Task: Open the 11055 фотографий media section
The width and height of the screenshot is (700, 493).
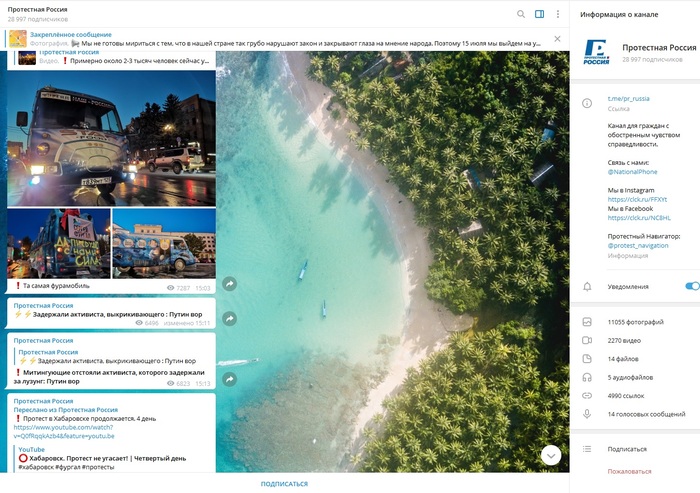Action: tap(633, 322)
